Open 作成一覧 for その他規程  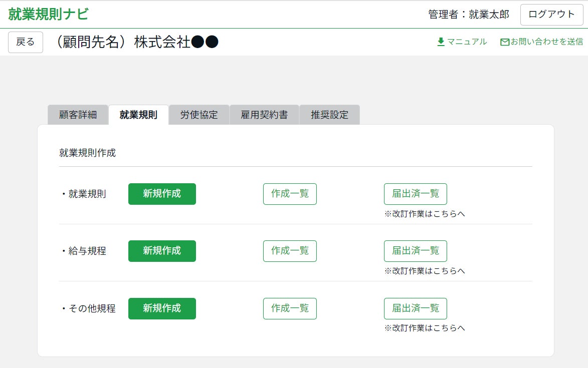point(290,308)
